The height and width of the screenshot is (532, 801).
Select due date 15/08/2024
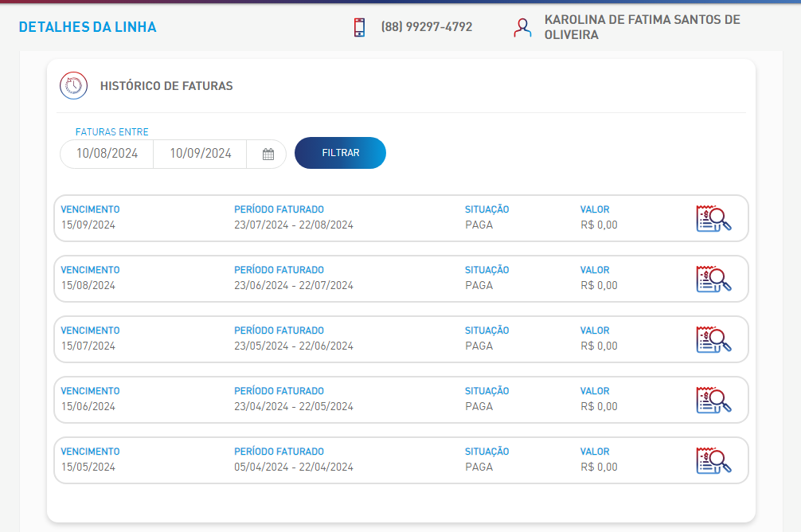point(88,285)
